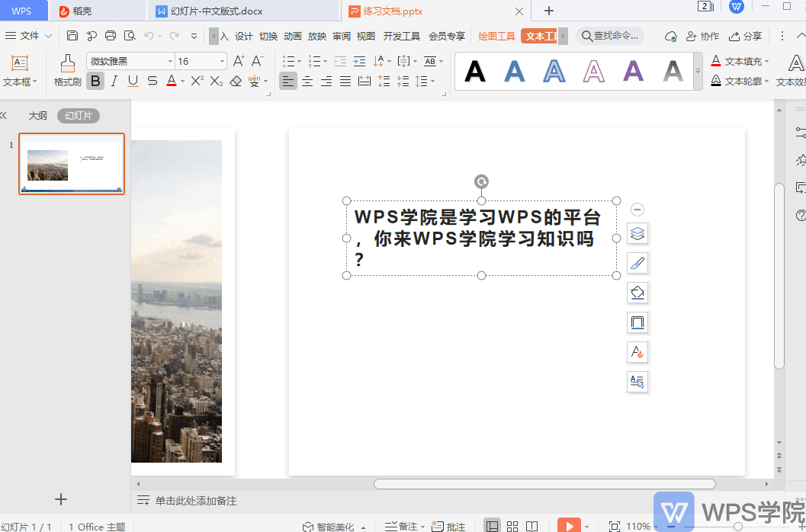Toggle Subscript X₂ formatting

(217, 82)
